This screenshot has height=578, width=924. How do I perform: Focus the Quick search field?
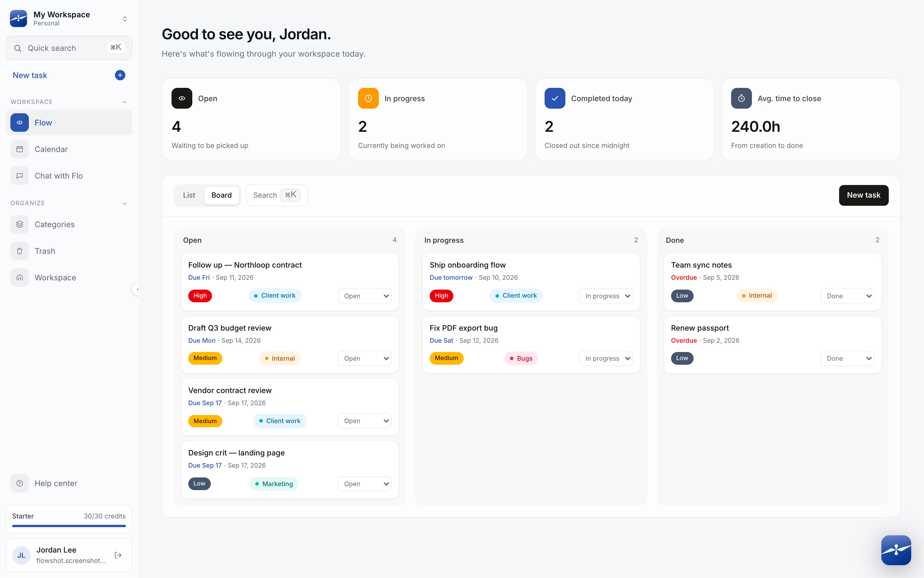click(x=69, y=48)
